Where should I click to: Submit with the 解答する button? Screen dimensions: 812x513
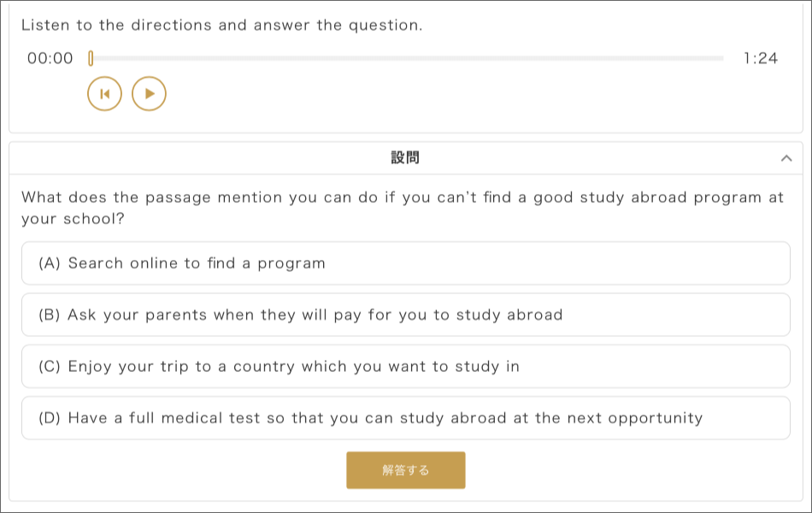click(406, 470)
